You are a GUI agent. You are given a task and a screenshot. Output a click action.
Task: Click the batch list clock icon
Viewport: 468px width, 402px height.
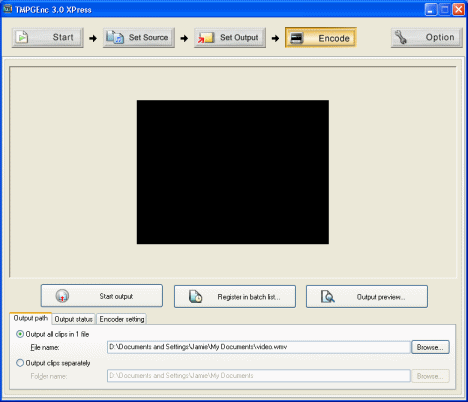click(195, 296)
